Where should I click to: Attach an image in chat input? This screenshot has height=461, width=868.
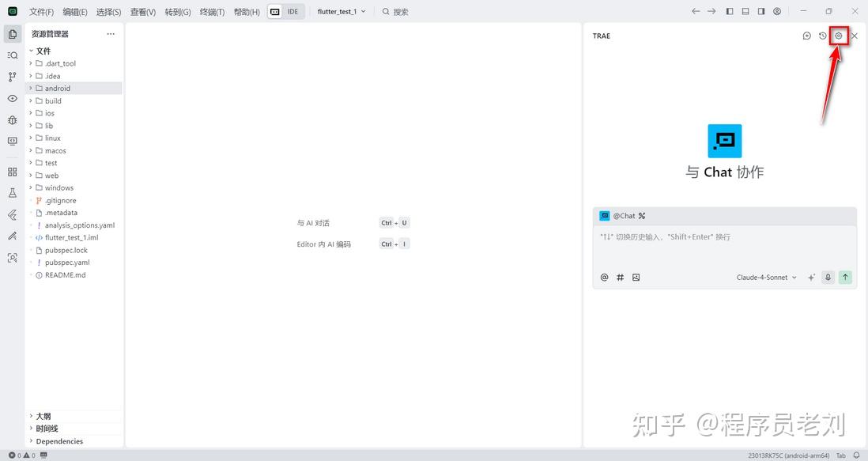pos(636,277)
